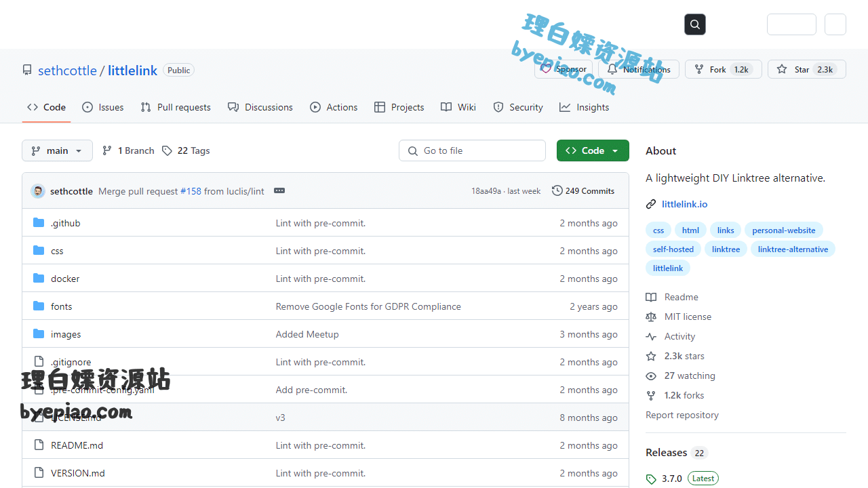
Task: Click the file icon beside VERSION.md
Action: point(39,473)
